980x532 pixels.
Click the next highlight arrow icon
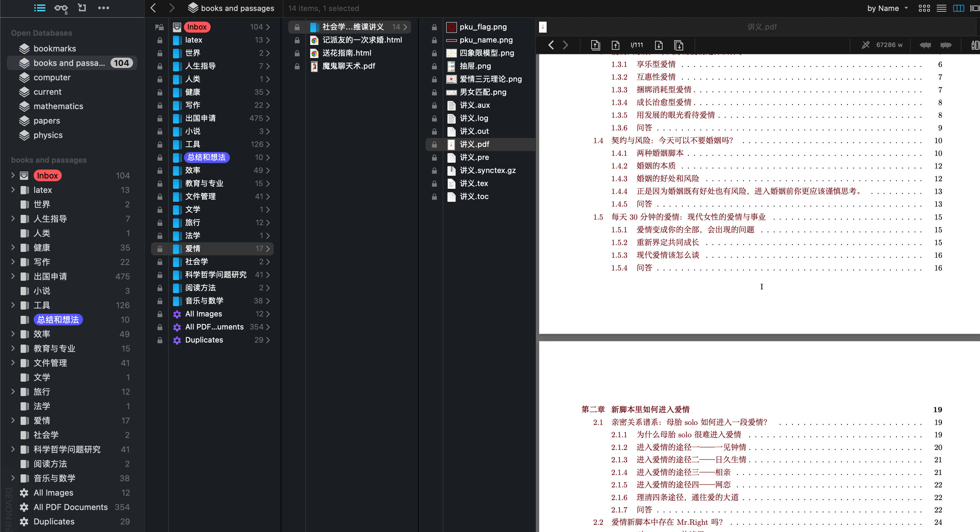tap(946, 45)
